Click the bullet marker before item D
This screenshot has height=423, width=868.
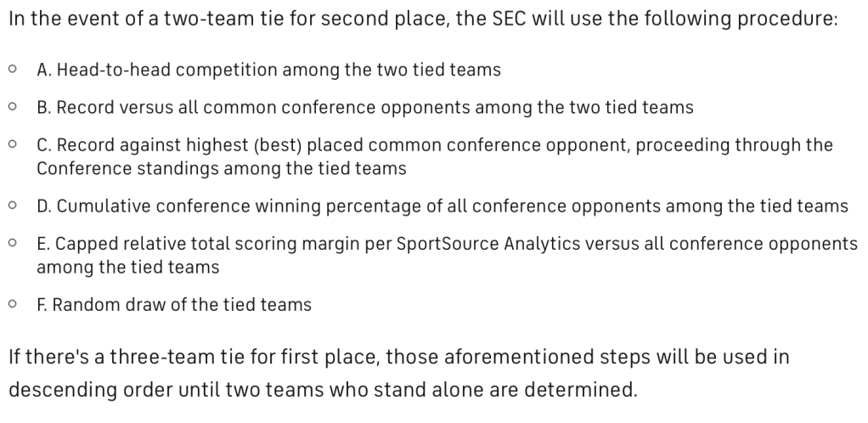pyautogui.click(x=12, y=206)
